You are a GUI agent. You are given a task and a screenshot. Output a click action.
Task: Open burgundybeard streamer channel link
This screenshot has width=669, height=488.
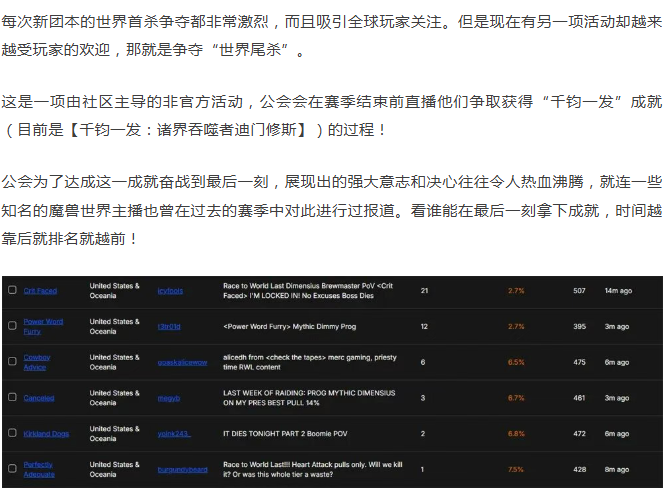click(x=183, y=469)
